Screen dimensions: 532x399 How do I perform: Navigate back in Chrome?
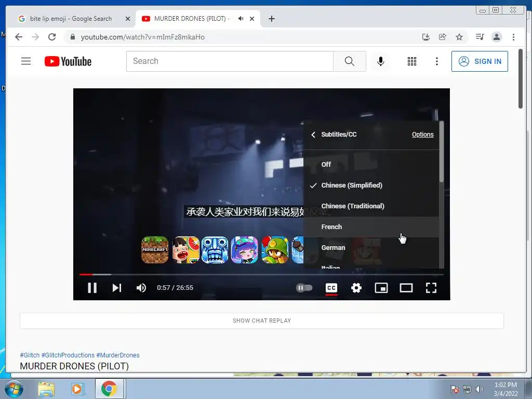pos(19,37)
